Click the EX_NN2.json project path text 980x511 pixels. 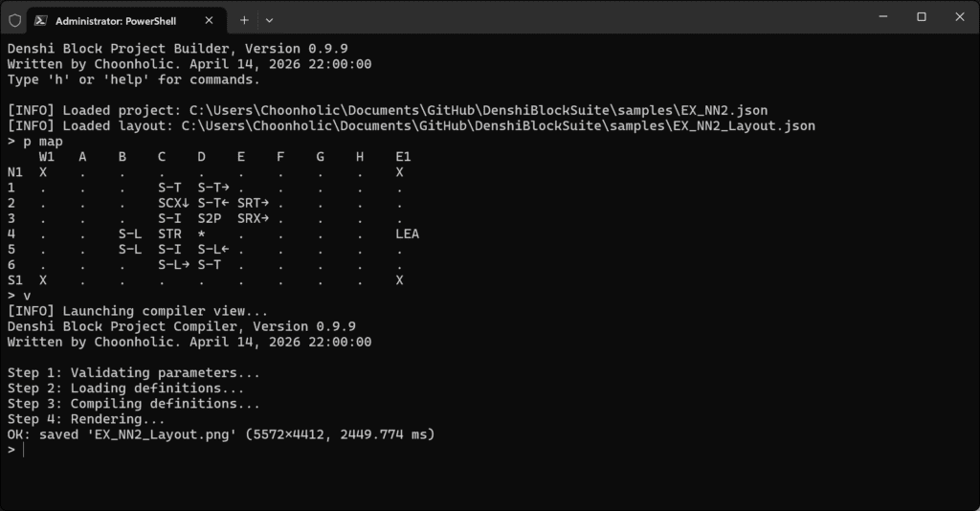[x=478, y=110]
